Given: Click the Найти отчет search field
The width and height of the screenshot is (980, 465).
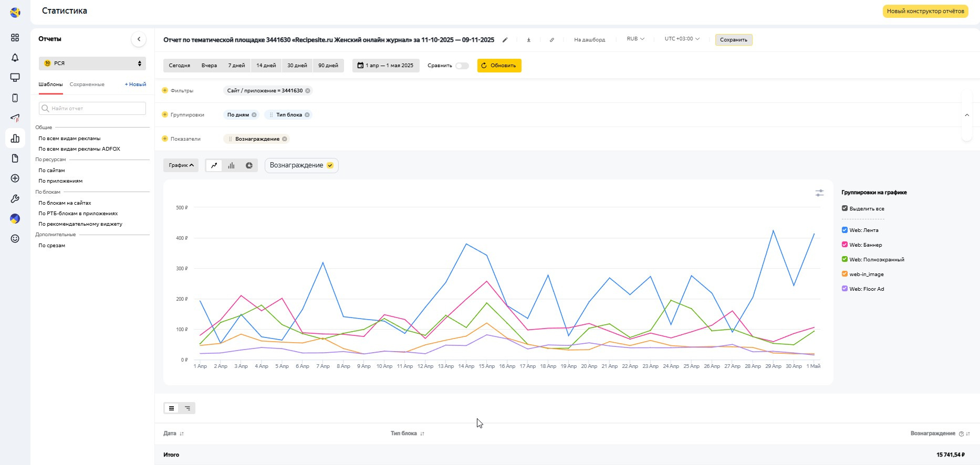Looking at the screenshot, I should (x=92, y=109).
